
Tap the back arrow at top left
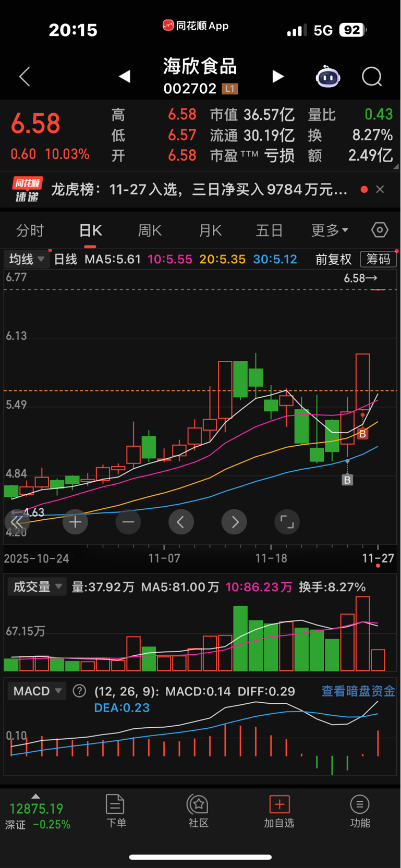point(25,77)
